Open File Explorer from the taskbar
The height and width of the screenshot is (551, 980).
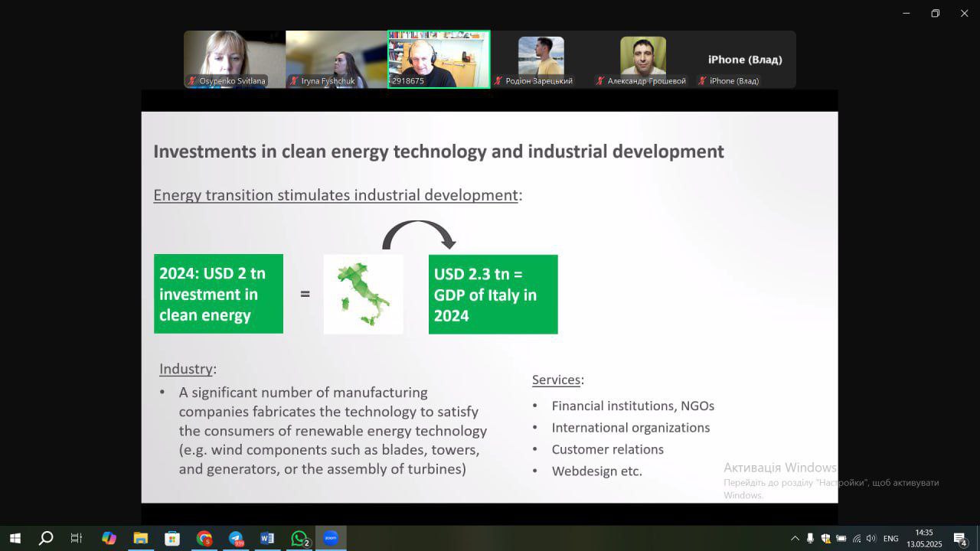tap(140, 538)
